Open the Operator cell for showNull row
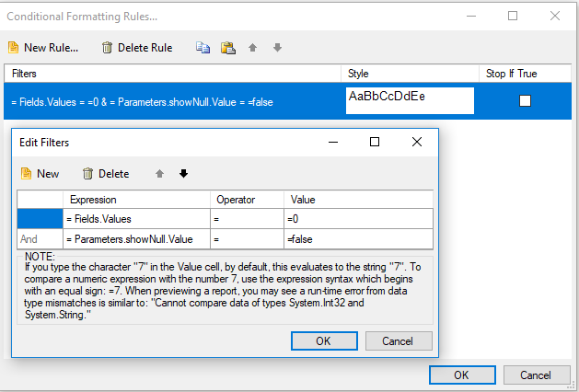Image resolution: width=579 pixels, height=392 pixels. tap(247, 239)
